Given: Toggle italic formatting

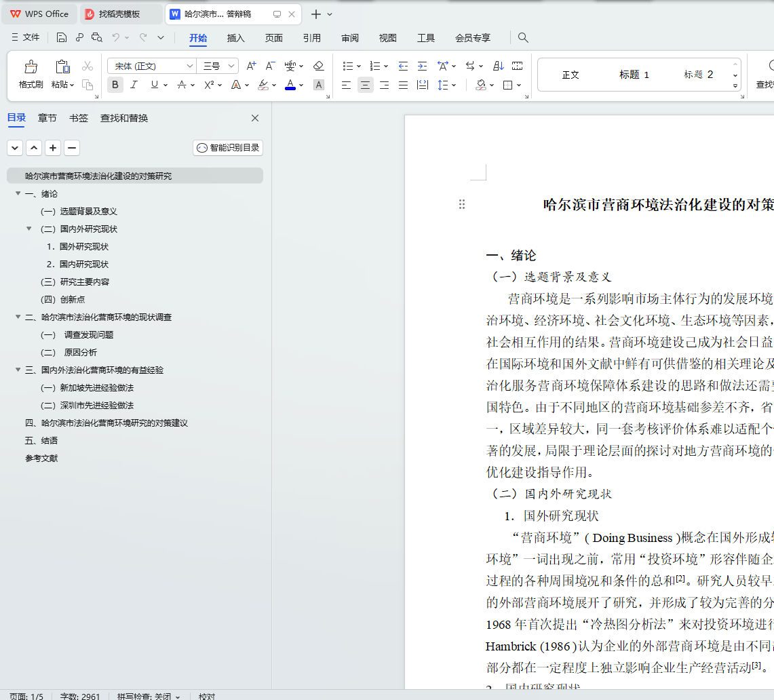Looking at the screenshot, I should (134, 85).
